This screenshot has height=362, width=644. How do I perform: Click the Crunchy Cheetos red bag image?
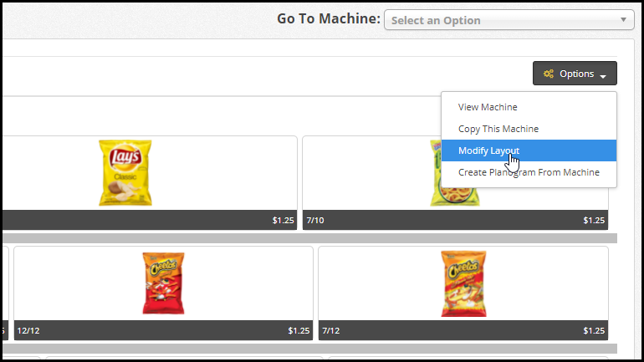click(163, 283)
